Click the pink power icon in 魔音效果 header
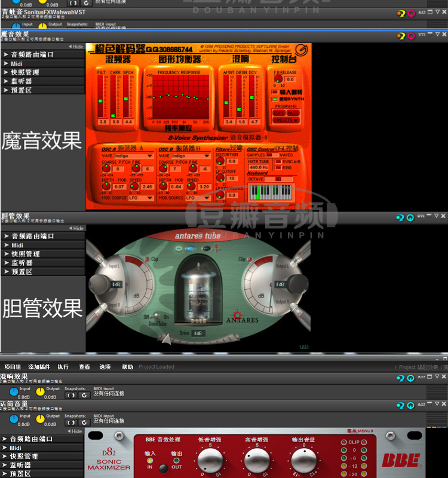This screenshot has width=448, height=478. coord(411,36)
